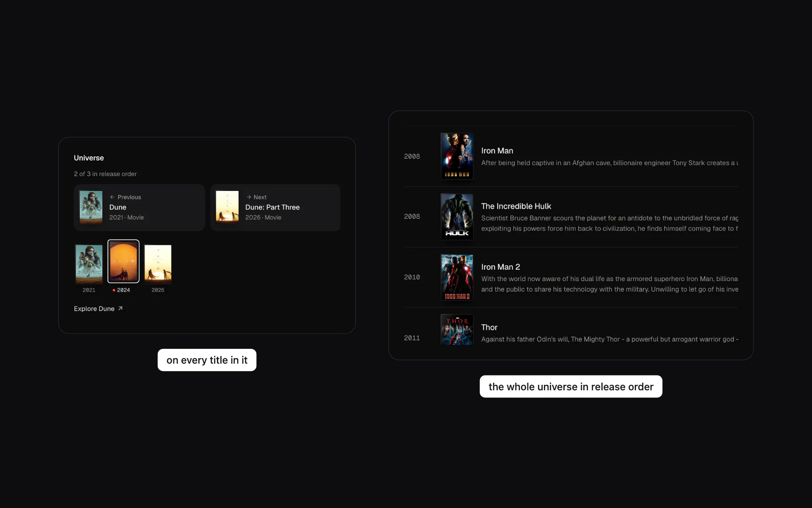Click the 2011 year beside Thor
This screenshot has width=812, height=508.
pyautogui.click(x=412, y=338)
